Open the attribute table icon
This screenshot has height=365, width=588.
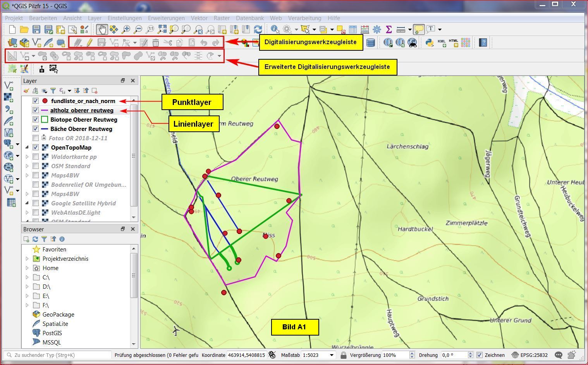coord(352,29)
